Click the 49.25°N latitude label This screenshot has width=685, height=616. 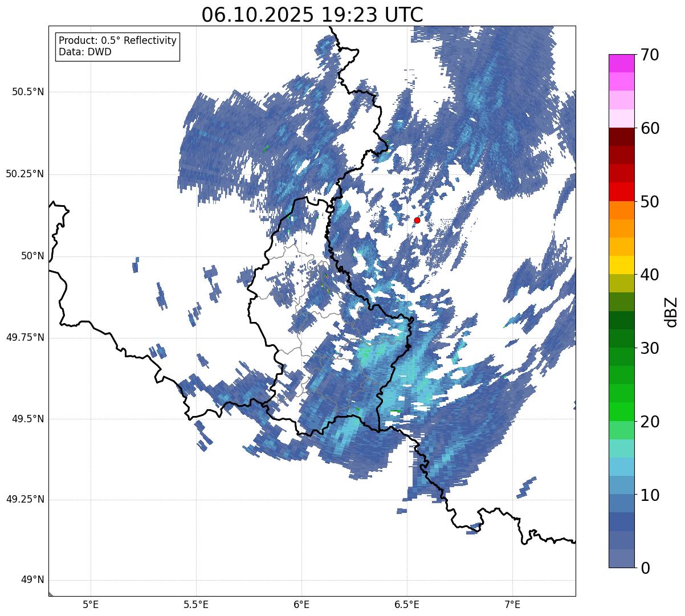(x=25, y=499)
